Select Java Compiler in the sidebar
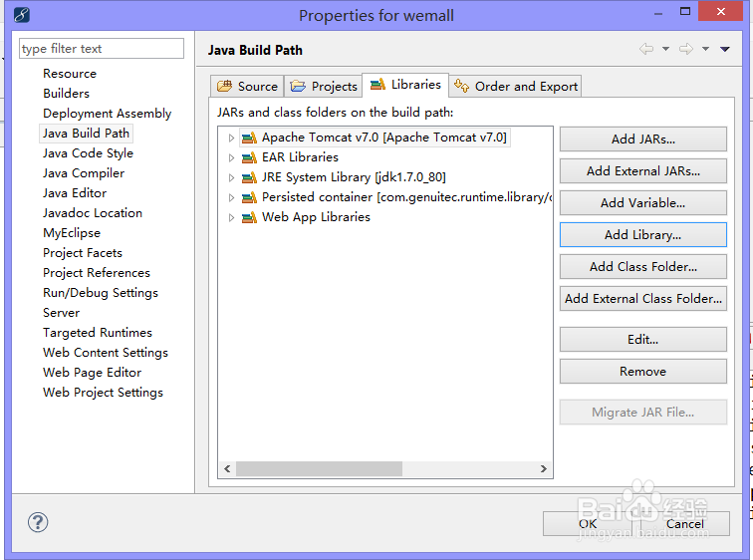Screen dimensions: 753x560 click(x=84, y=172)
